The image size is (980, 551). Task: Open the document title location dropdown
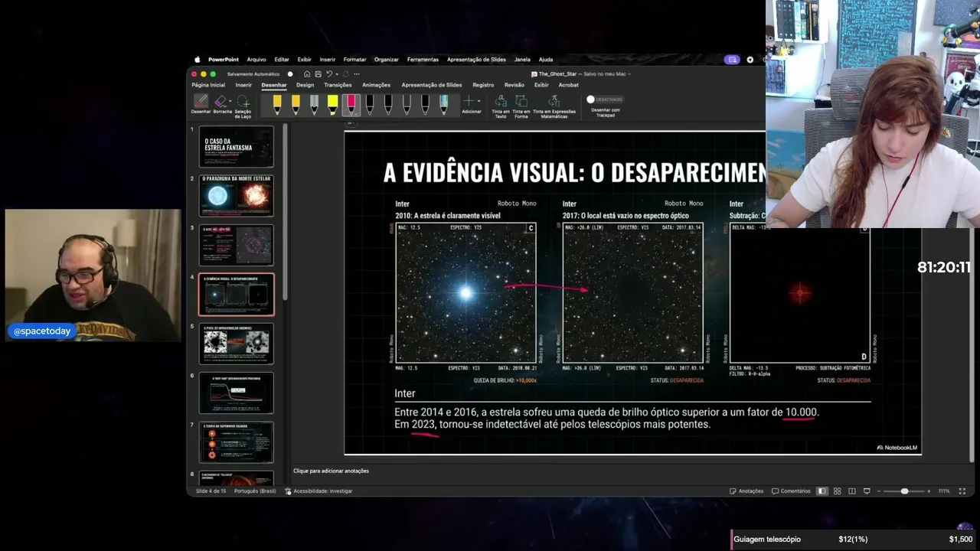pos(629,74)
